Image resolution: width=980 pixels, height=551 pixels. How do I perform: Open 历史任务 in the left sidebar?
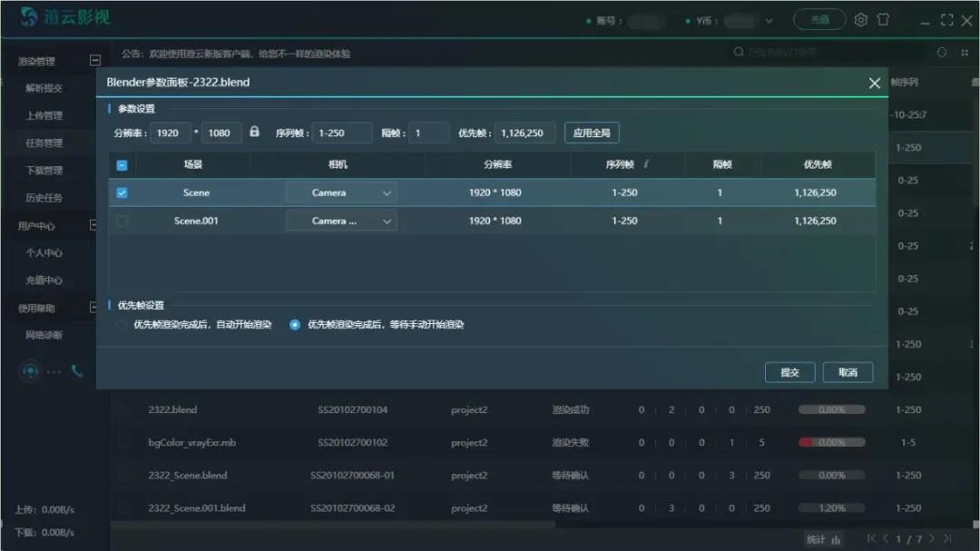[44, 198]
